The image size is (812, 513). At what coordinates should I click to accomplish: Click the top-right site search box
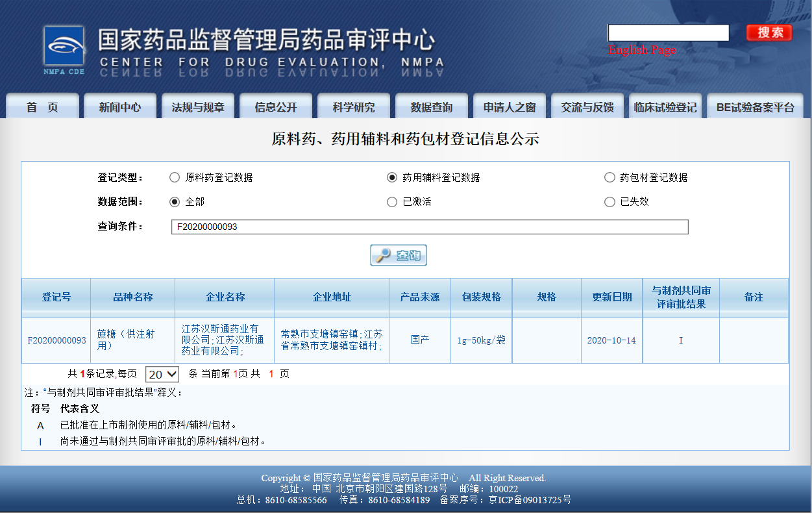click(x=667, y=32)
